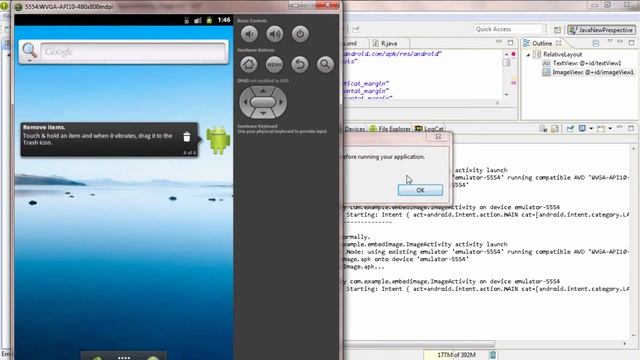This screenshot has height=360, width=640.
Task: Focus the Google search box in emulator
Action: [x=134, y=52]
